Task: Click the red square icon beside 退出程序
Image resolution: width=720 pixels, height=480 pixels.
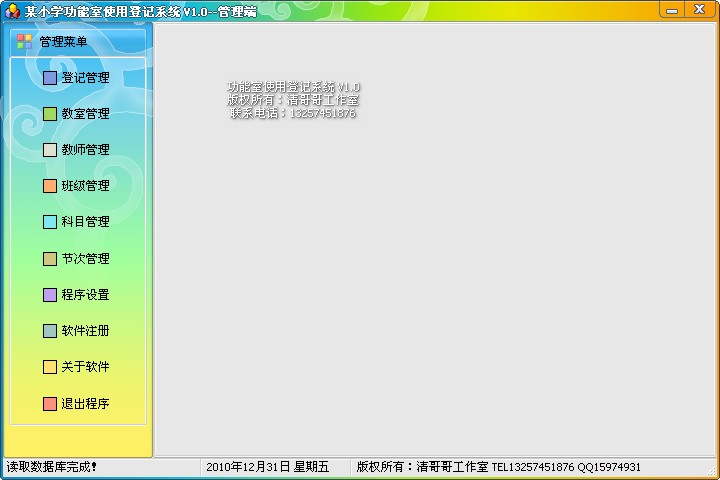Action: tap(50, 403)
